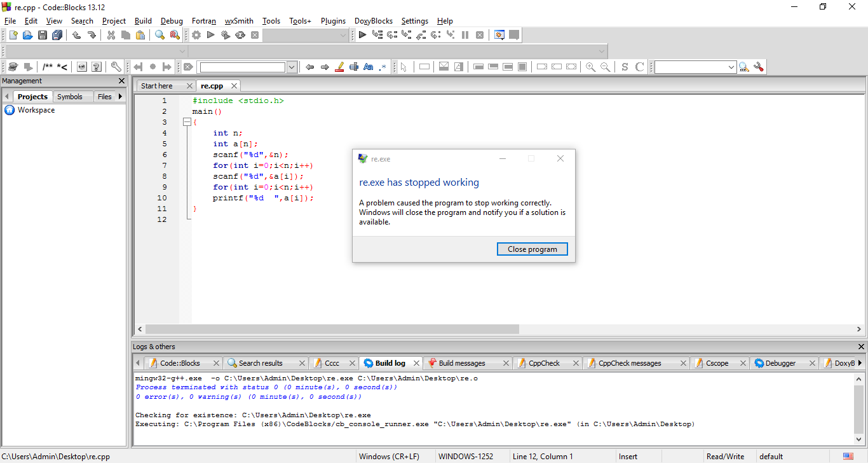Click the highlight marker pen icon
The height and width of the screenshot is (463, 868).
339,67
